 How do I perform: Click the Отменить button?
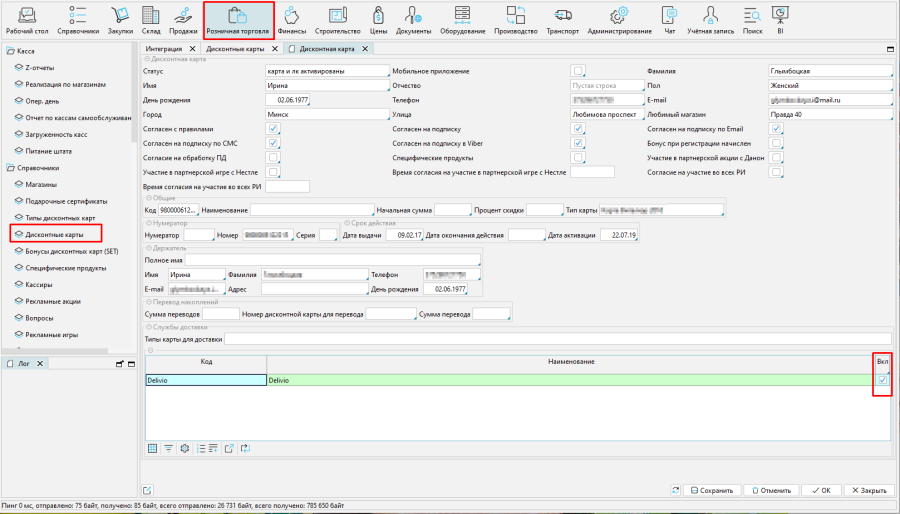tap(769, 491)
